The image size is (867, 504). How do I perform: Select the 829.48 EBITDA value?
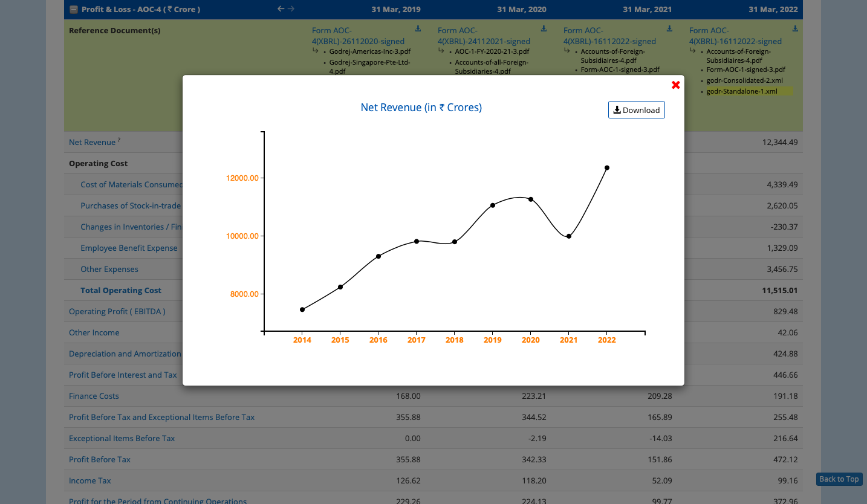785,312
